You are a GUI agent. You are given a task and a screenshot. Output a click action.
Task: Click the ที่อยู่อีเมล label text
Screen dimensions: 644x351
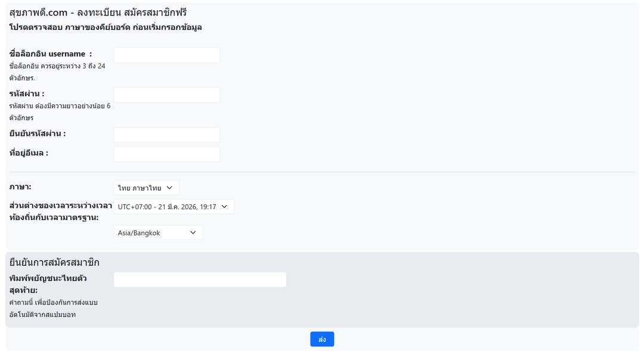coord(29,153)
